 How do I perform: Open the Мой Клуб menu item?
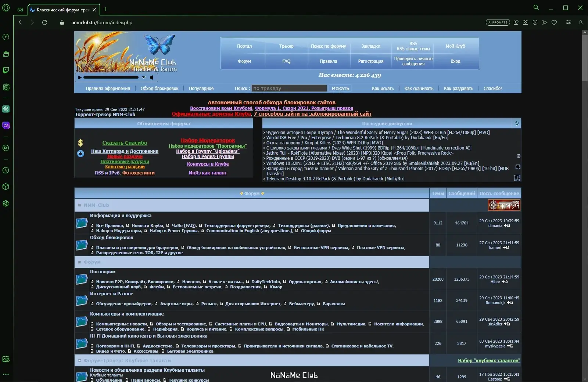click(455, 46)
